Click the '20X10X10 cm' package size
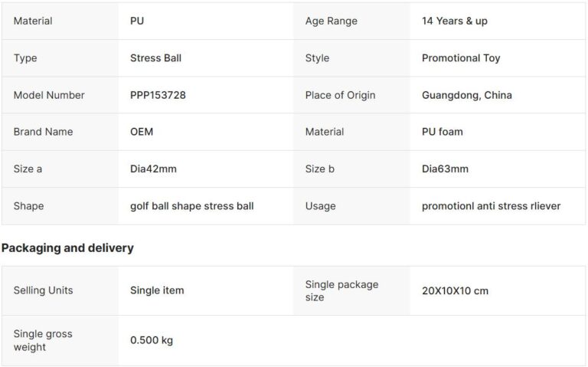 [x=455, y=290]
